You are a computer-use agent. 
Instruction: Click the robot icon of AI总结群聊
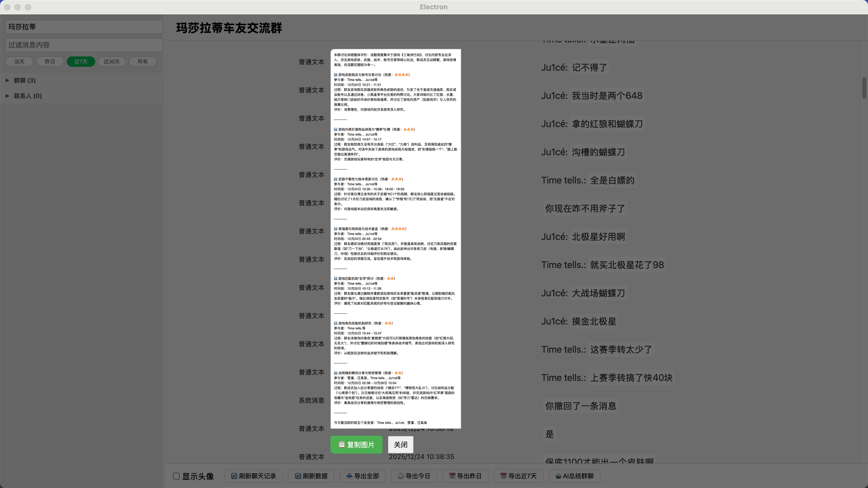coord(558,476)
